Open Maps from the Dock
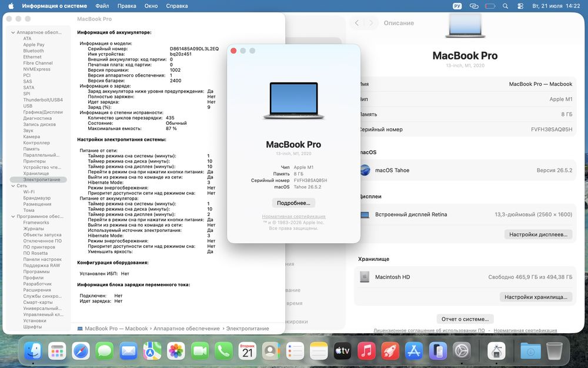The width and height of the screenshot is (588, 368). (x=152, y=352)
